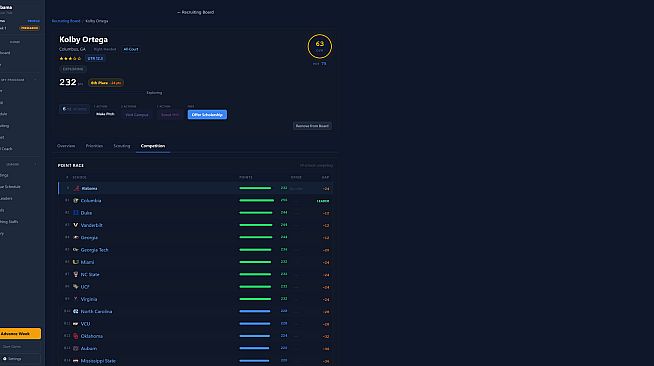654x366 pixels.
Task: Open Recruiting Board breadcrumb link
Action: pos(66,21)
